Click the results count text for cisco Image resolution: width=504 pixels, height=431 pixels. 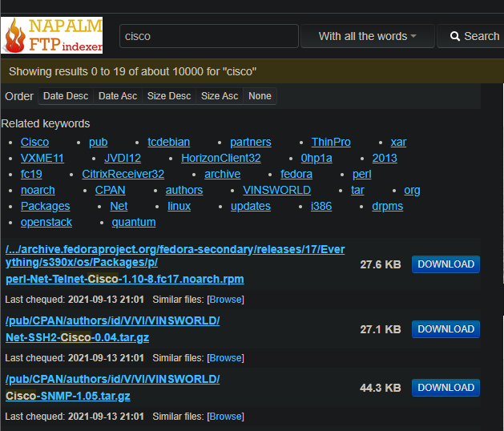pyautogui.click(x=132, y=71)
